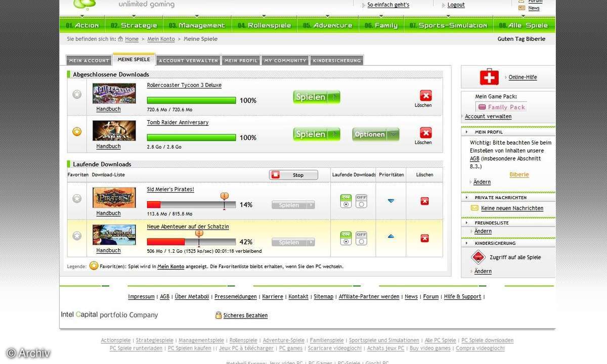Open Neue Abenteuer auf der Schatzin thumbnail
The height and width of the screenshot is (364, 607).
click(114, 235)
